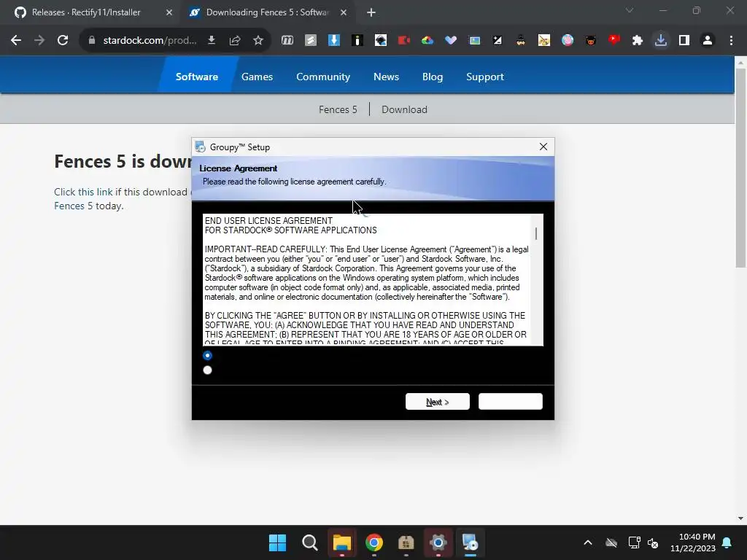Viewport: 747px width, 560px height.
Task: Click the stardock.com address bar
Action: [x=150, y=41]
